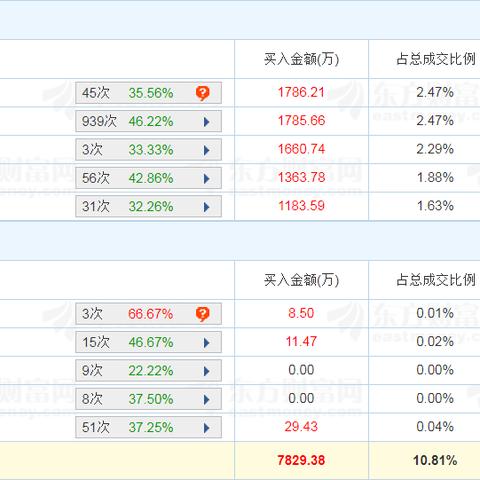
Task: Click the second 买入金额(万) column header
Action: [301, 280]
